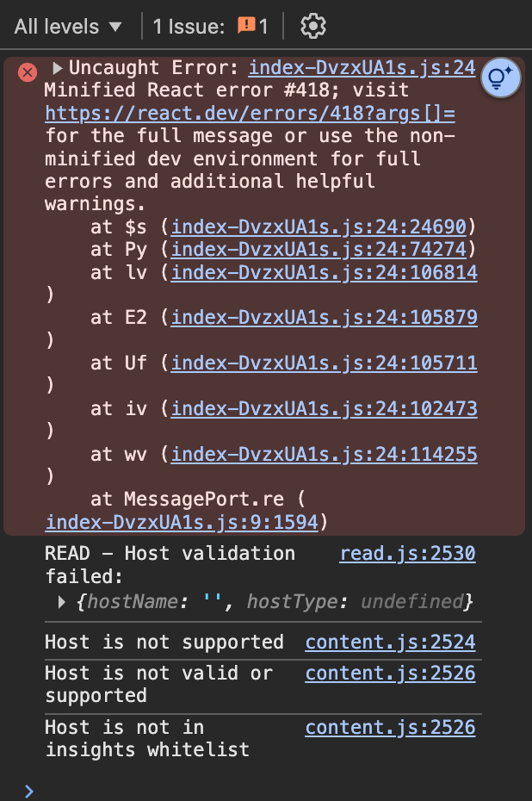Open the index-DvzxUA1s.js:9:1594 source link
The width and height of the screenshot is (532, 801).
[182, 522]
